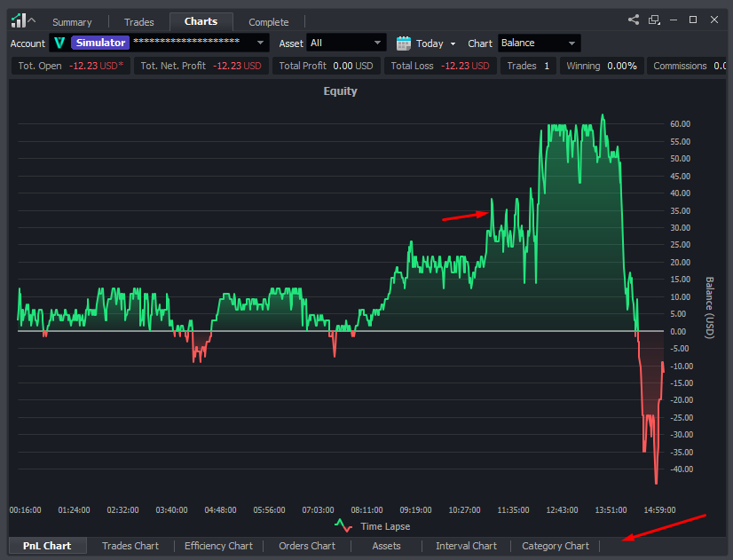Open the Asset All dropdown
This screenshot has width=733, height=560.
point(346,43)
